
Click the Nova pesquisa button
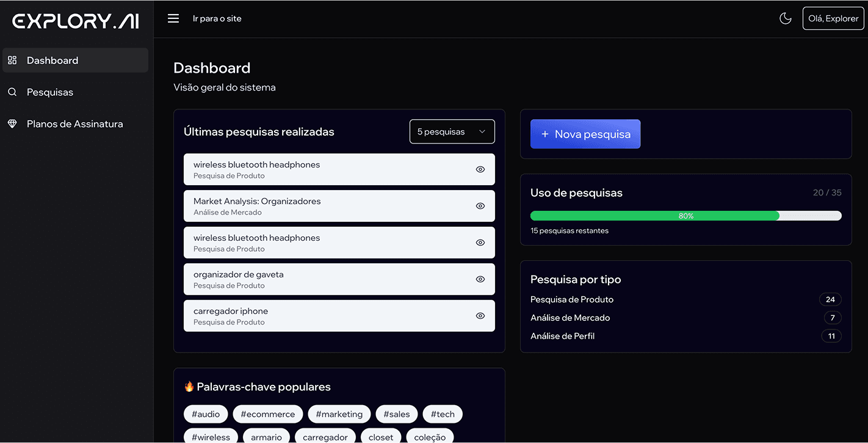[x=585, y=134]
